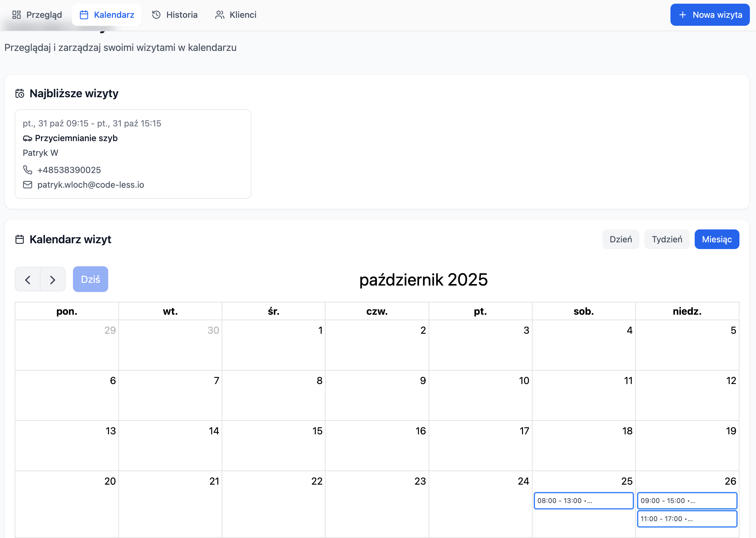Click the car icon by Przyciemnianie szyb
Viewport: 756px width, 538px height.
pos(28,138)
